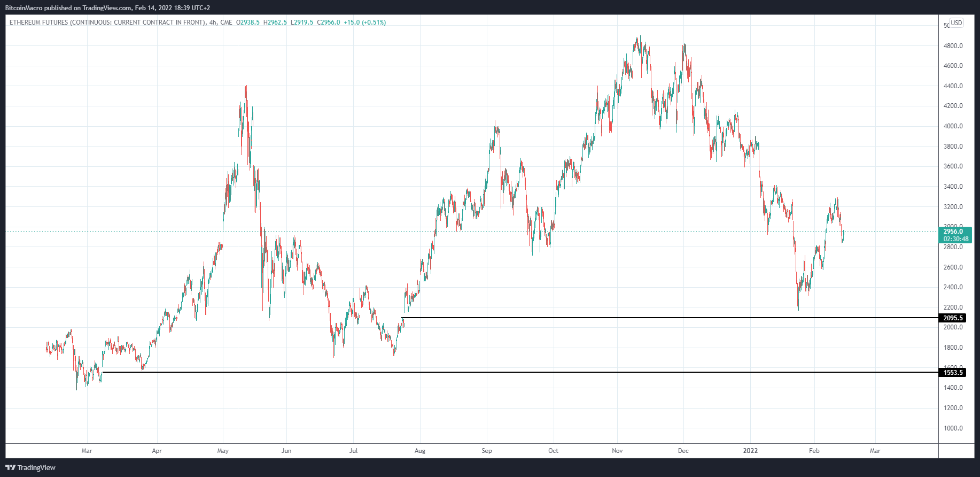Click the 4400.0 price axis label
980x477 pixels.
click(x=953, y=86)
